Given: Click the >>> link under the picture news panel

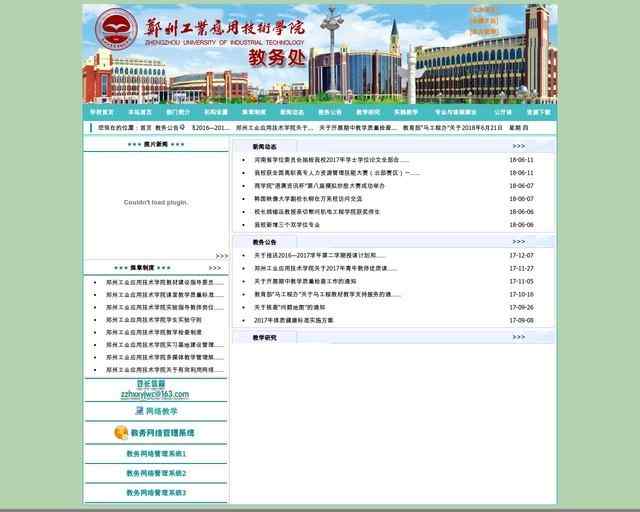Looking at the screenshot, I should coord(222,256).
